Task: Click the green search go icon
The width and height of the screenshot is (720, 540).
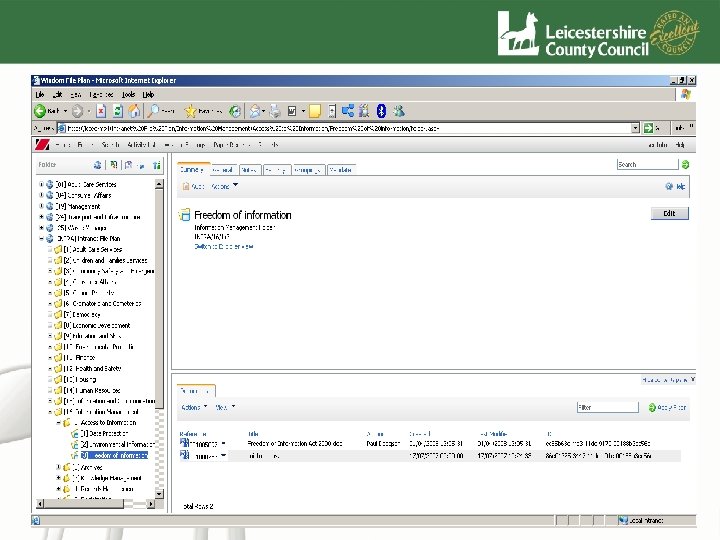Action: [x=684, y=164]
